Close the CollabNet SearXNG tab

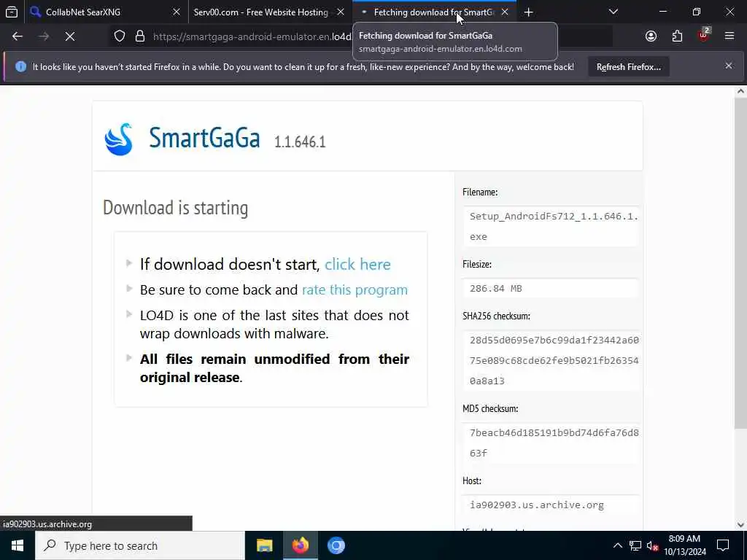(x=177, y=12)
